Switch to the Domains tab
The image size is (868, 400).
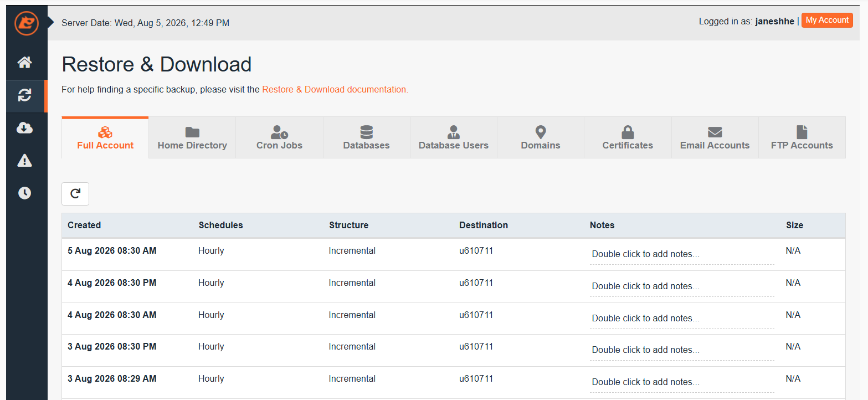coord(541,137)
